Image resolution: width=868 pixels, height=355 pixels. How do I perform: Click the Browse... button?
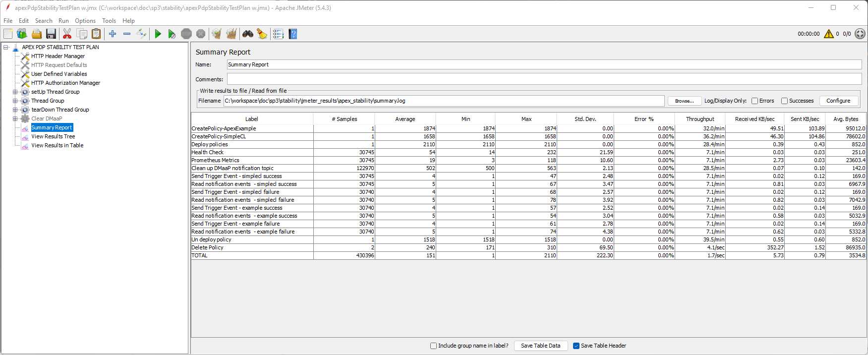pyautogui.click(x=684, y=101)
